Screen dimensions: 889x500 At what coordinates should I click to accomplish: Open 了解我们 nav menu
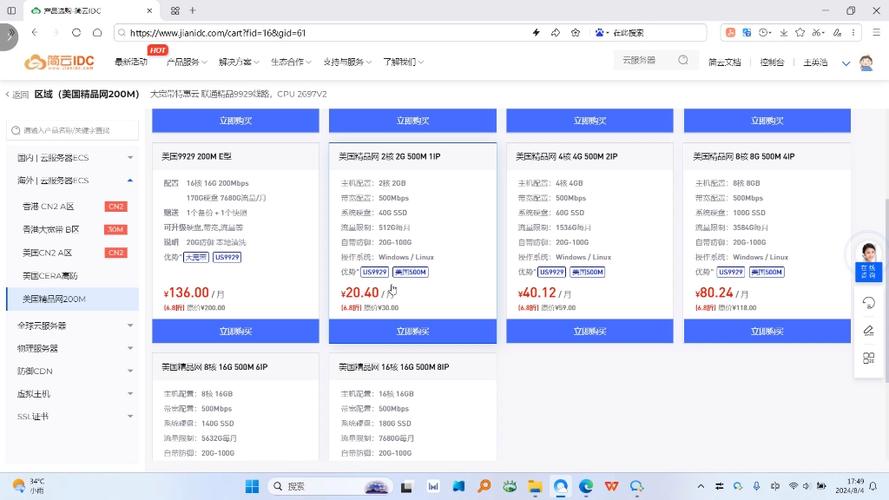coord(403,62)
